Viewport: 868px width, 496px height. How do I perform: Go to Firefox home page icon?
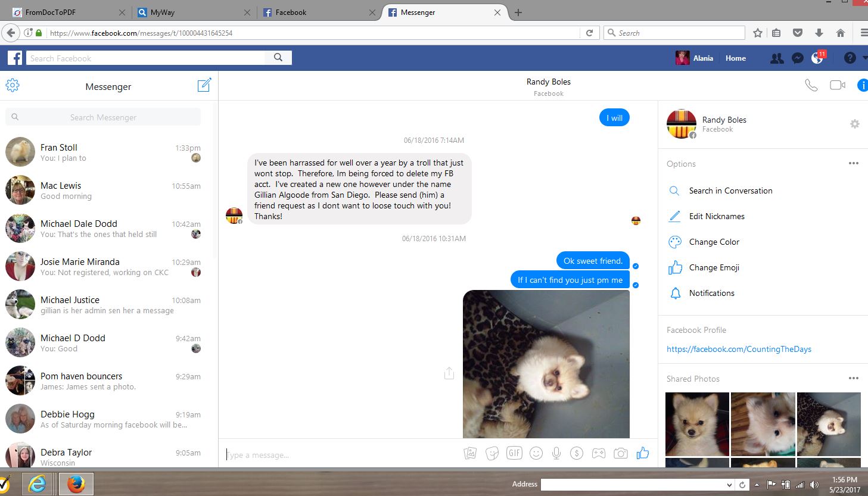click(841, 33)
